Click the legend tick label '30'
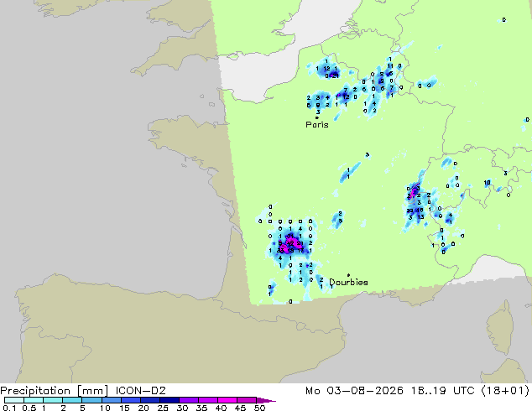The height and width of the screenshot is (411, 532). (x=182, y=408)
